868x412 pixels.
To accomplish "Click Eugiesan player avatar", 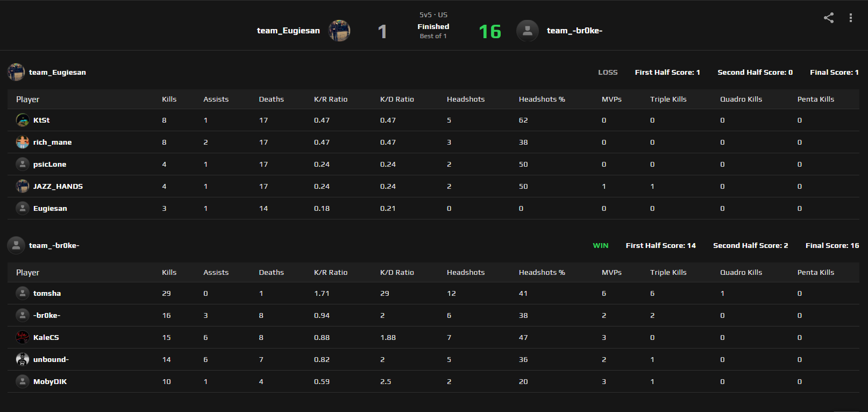I will pos(23,208).
